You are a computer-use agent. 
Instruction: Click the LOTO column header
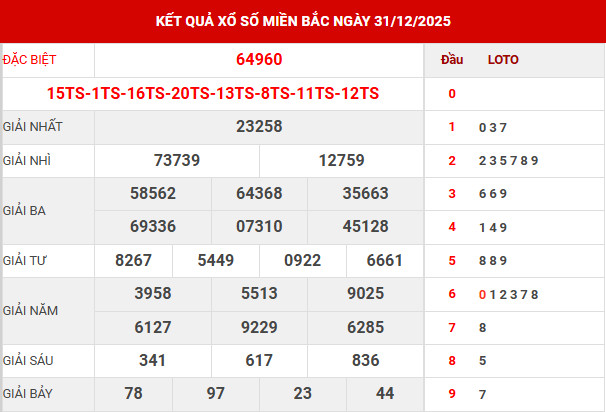(503, 60)
